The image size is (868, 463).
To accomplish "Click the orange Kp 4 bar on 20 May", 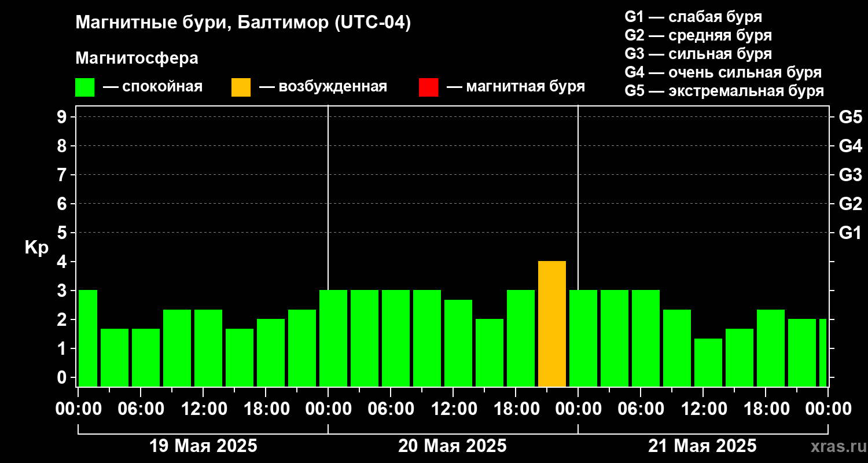I will [x=552, y=324].
